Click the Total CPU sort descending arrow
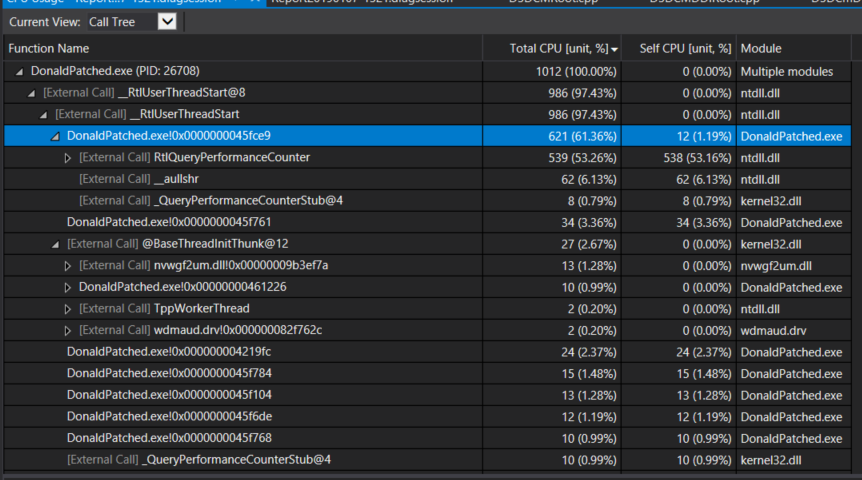This screenshot has width=862, height=480. [615, 49]
